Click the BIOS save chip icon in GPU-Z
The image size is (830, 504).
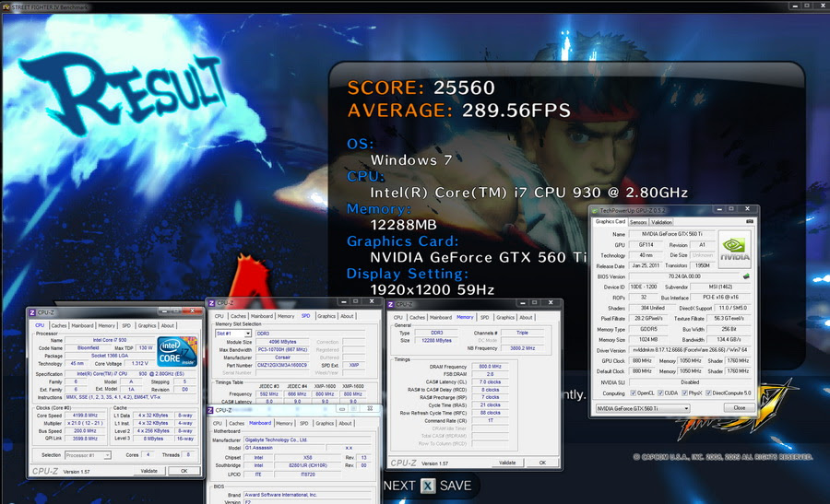pyautogui.click(x=746, y=276)
